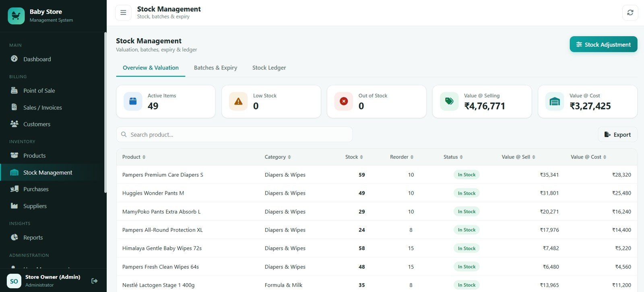Sort by the Status column
The height and width of the screenshot is (292, 644).
[x=453, y=157]
